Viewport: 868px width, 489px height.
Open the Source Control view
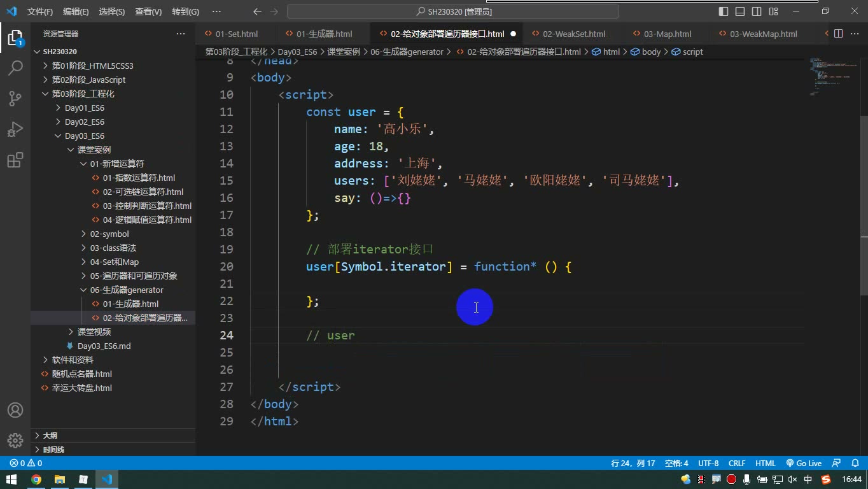pyautogui.click(x=15, y=98)
